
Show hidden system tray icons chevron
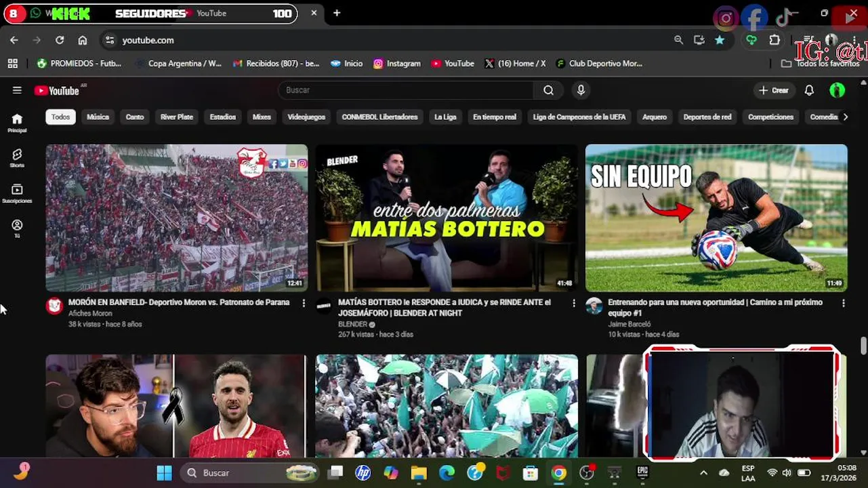coord(703,473)
